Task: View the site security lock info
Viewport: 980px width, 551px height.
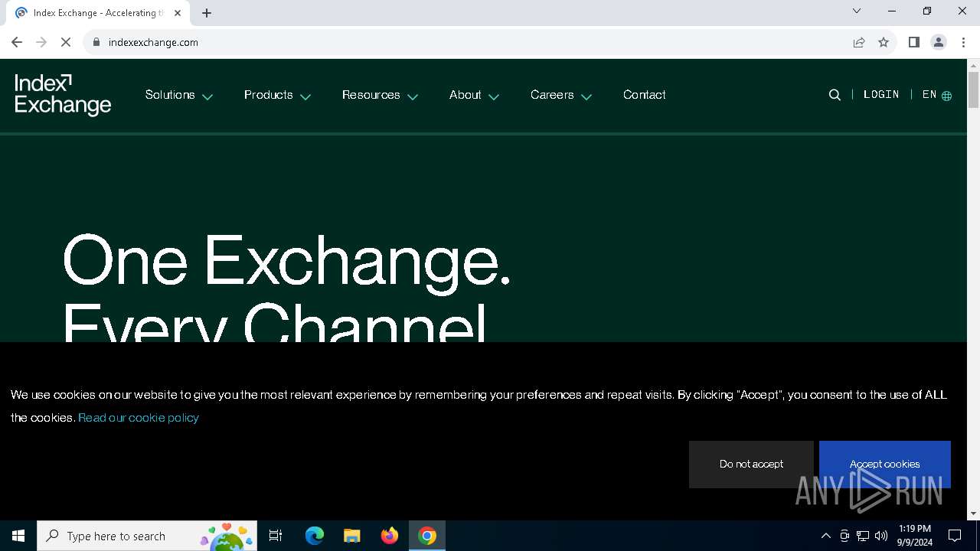Action: click(x=96, y=42)
